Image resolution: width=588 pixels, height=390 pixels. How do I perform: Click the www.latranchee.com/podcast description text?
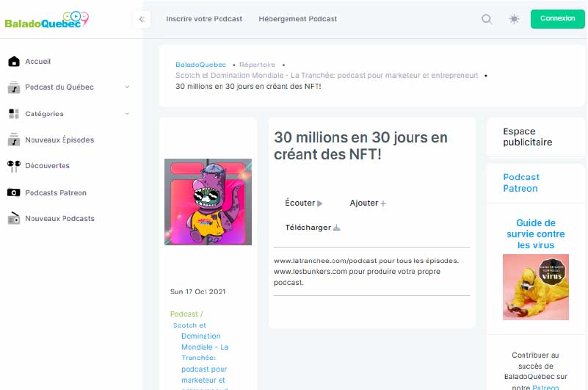click(x=366, y=261)
